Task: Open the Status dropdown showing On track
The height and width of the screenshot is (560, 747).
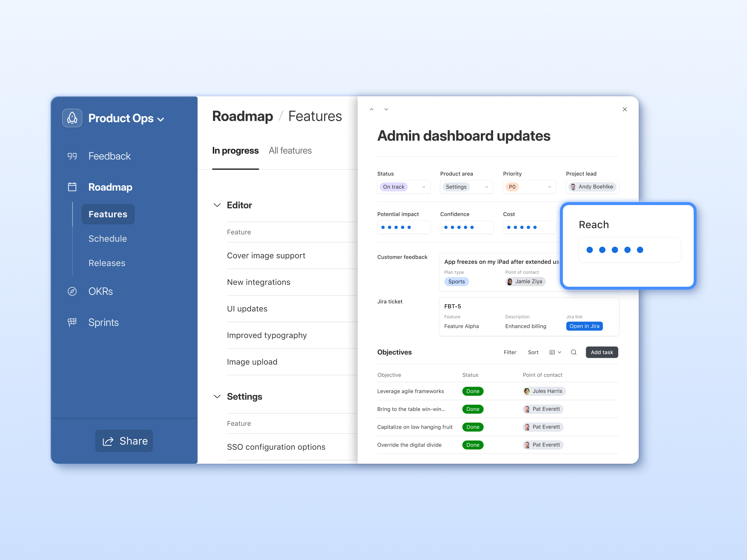Action: pos(404,187)
